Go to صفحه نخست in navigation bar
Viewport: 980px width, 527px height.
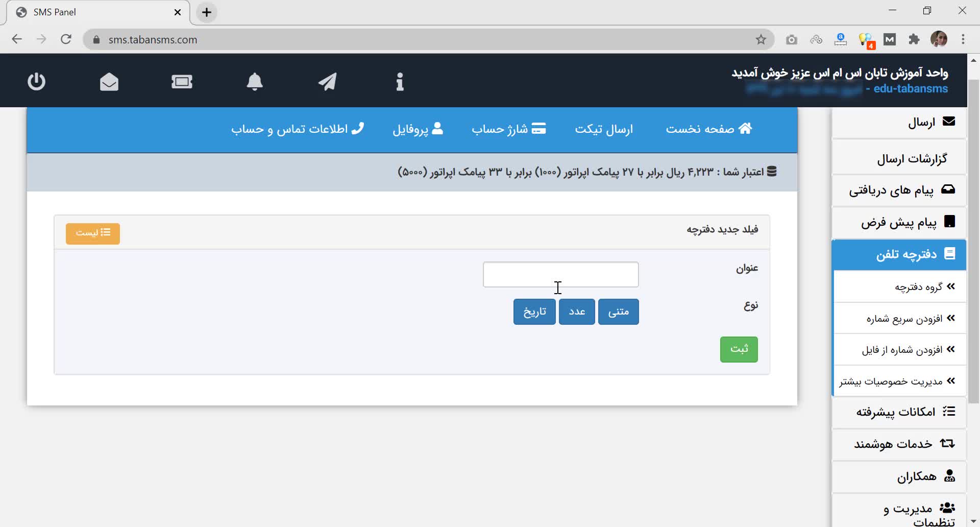coord(708,129)
